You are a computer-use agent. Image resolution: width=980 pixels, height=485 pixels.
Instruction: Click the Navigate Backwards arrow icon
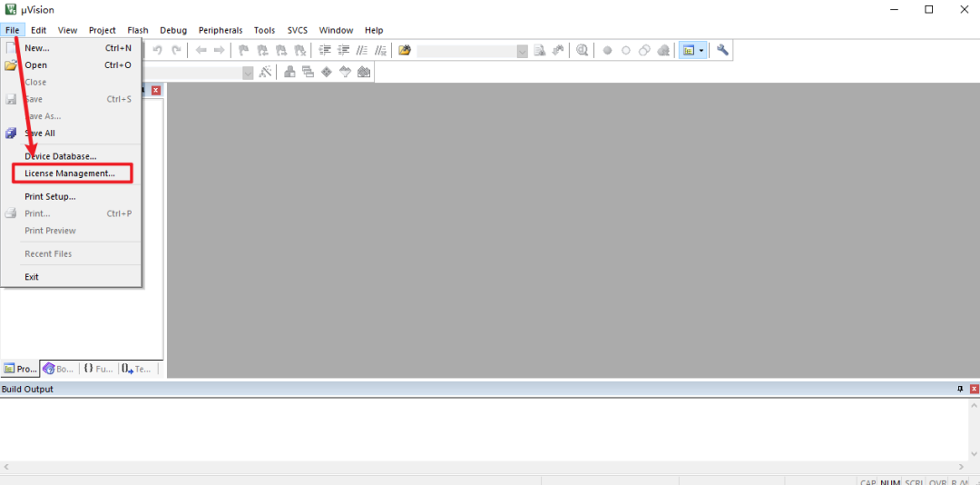coord(201,50)
